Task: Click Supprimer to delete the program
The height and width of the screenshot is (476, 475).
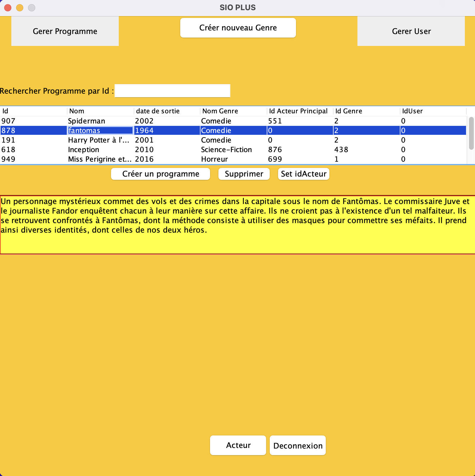Action: coord(244,174)
